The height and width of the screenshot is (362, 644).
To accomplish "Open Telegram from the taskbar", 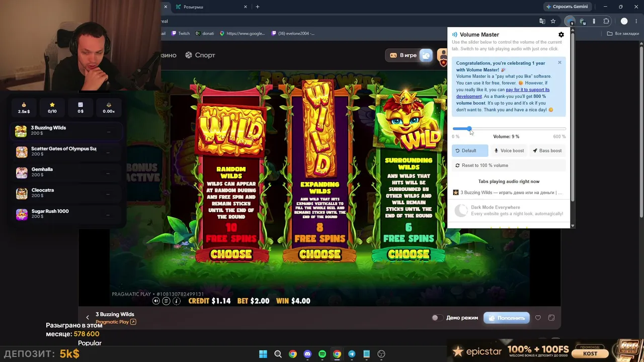I will (352, 354).
